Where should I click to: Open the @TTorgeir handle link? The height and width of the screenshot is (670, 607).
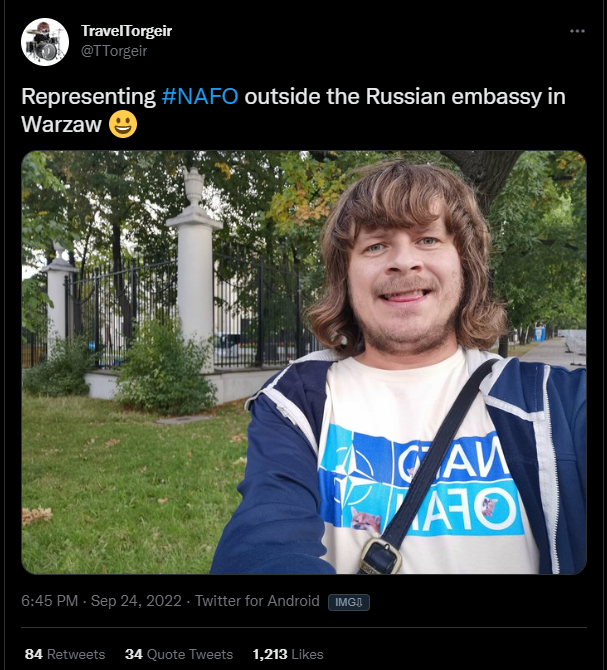114,51
